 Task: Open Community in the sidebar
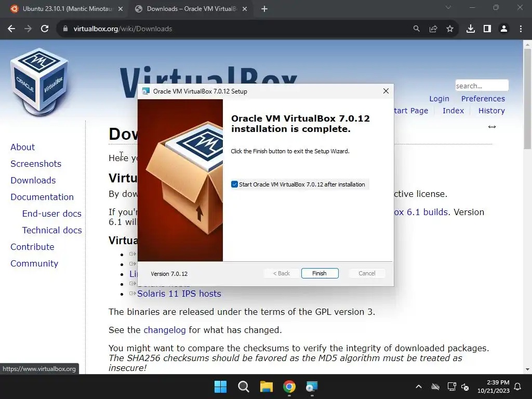(34, 263)
